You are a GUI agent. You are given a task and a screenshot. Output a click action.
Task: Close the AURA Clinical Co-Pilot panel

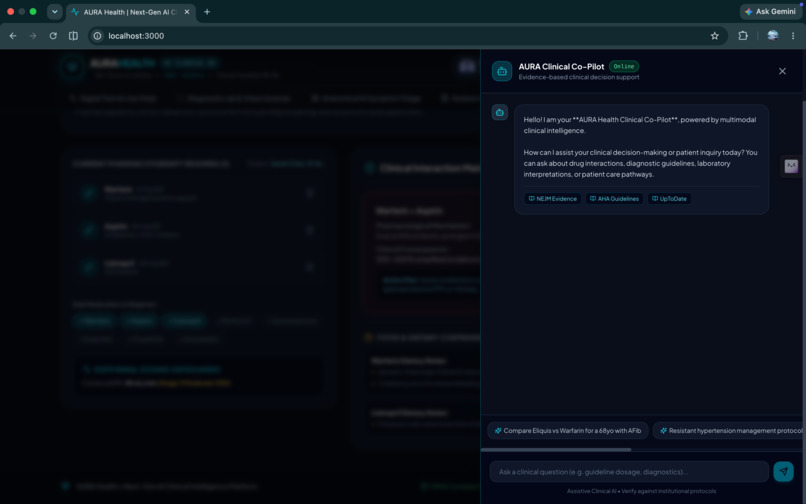782,71
